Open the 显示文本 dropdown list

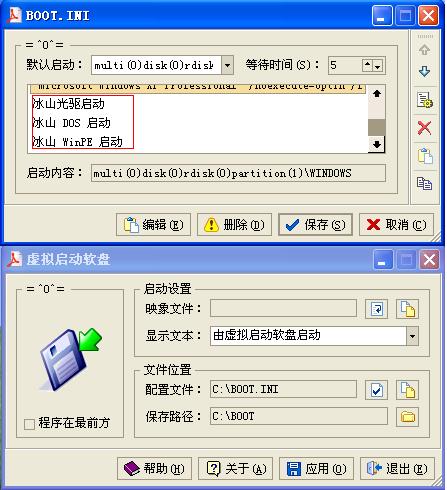tap(412, 336)
